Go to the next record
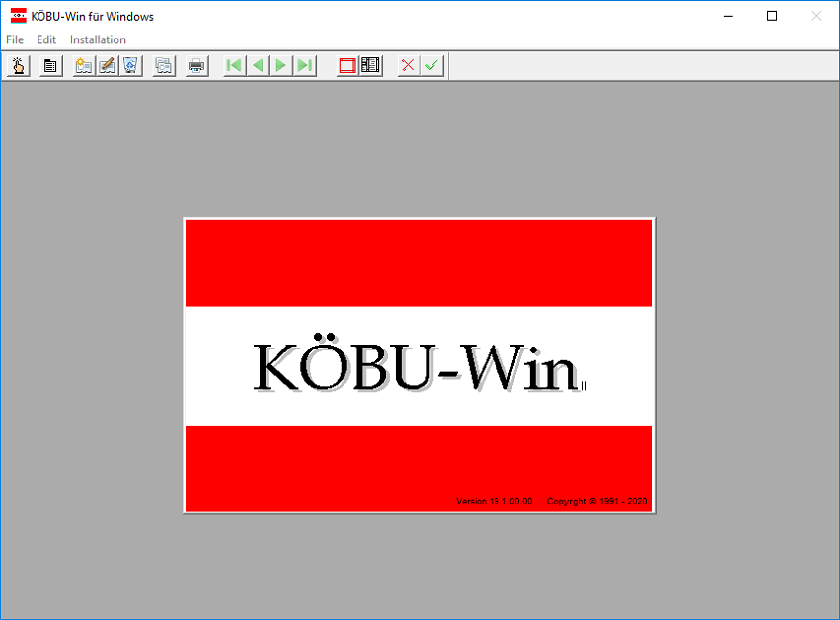The image size is (840, 620). coord(281,66)
